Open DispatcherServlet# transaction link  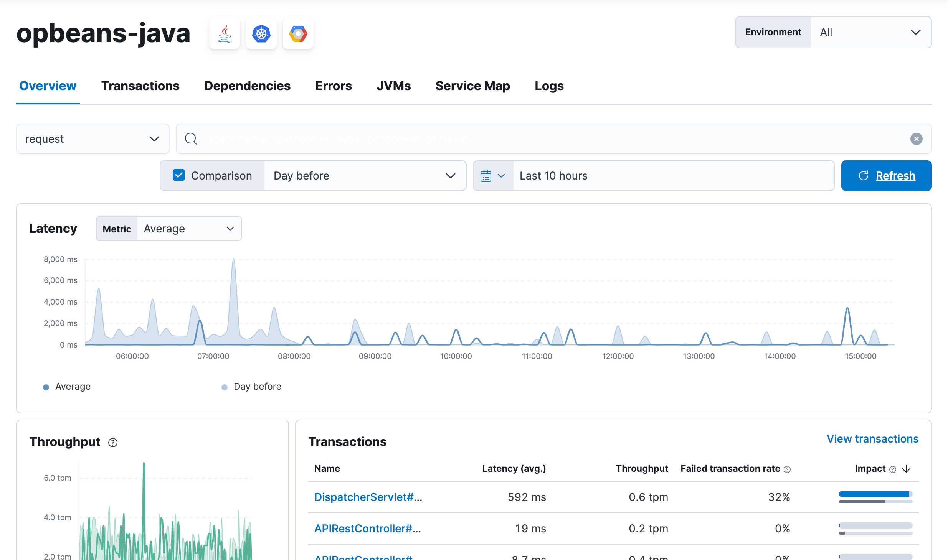[x=368, y=497]
